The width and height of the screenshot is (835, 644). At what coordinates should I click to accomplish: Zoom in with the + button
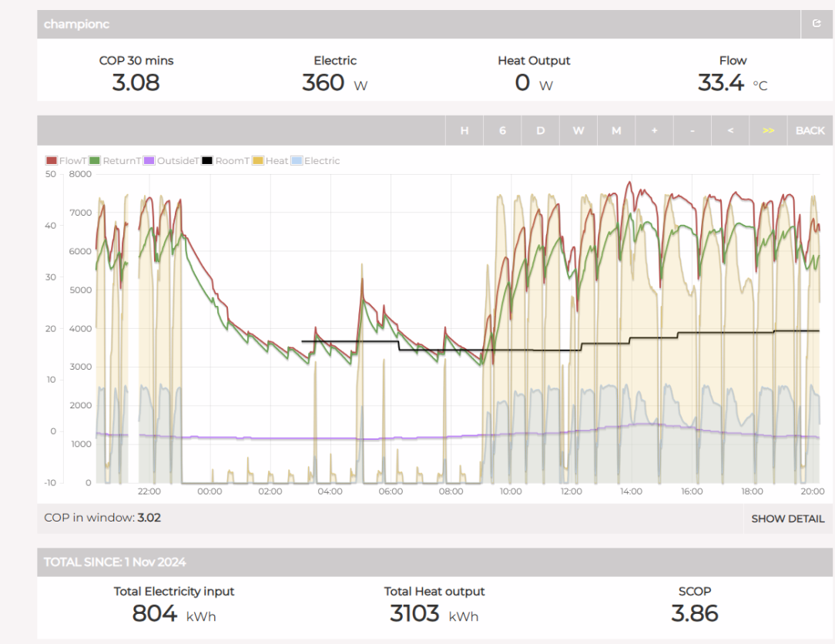tap(654, 130)
